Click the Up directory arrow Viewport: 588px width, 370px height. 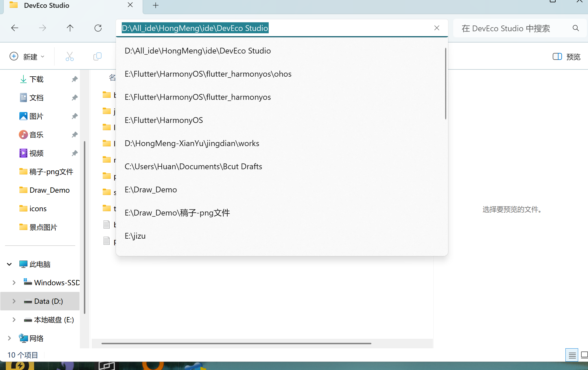click(x=70, y=28)
